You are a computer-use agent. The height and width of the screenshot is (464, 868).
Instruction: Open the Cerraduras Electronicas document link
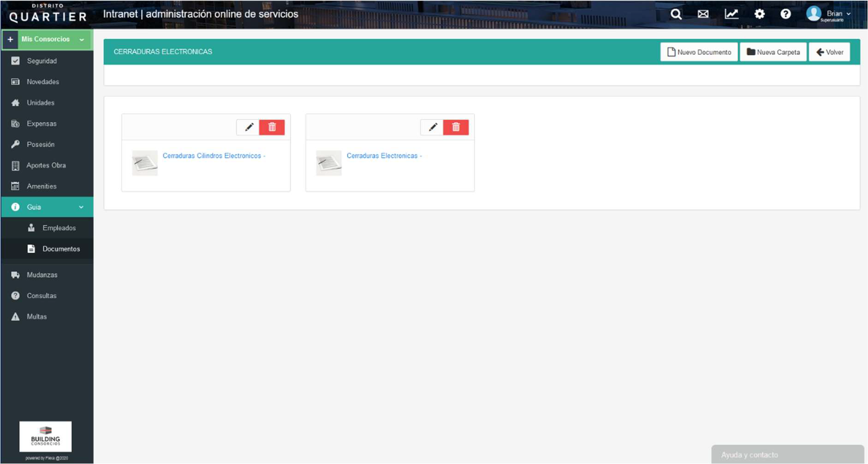(x=384, y=156)
